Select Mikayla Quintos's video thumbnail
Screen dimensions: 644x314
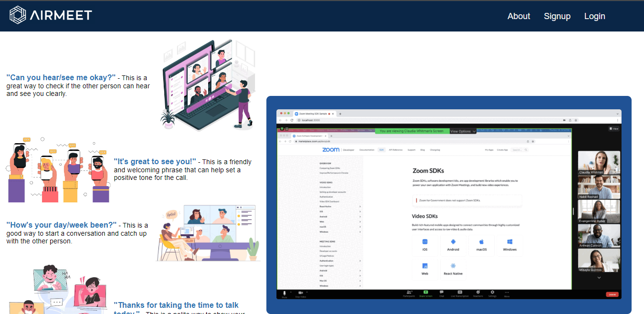[x=599, y=260]
